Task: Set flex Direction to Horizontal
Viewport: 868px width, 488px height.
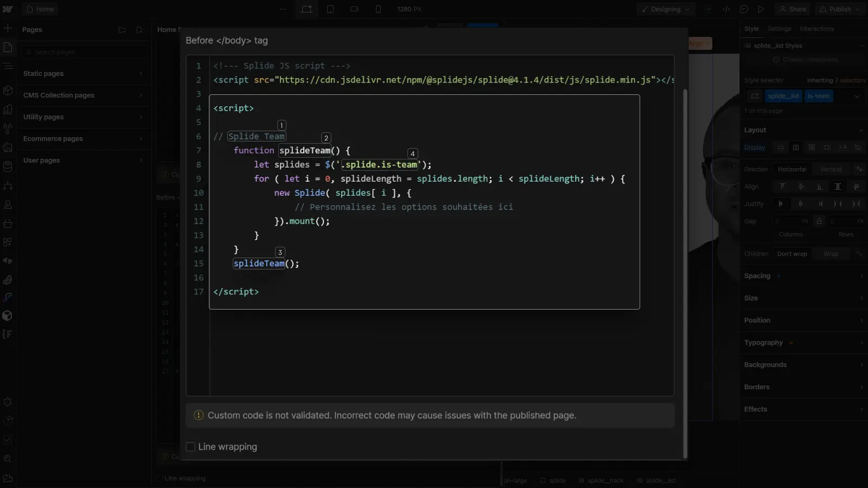Action: pyautogui.click(x=792, y=169)
